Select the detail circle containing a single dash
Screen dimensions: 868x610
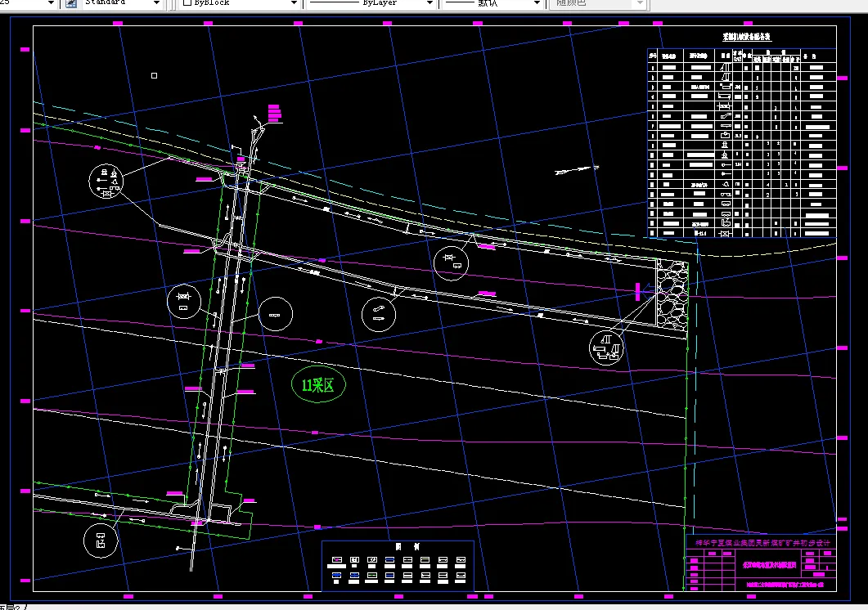[x=275, y=314]
